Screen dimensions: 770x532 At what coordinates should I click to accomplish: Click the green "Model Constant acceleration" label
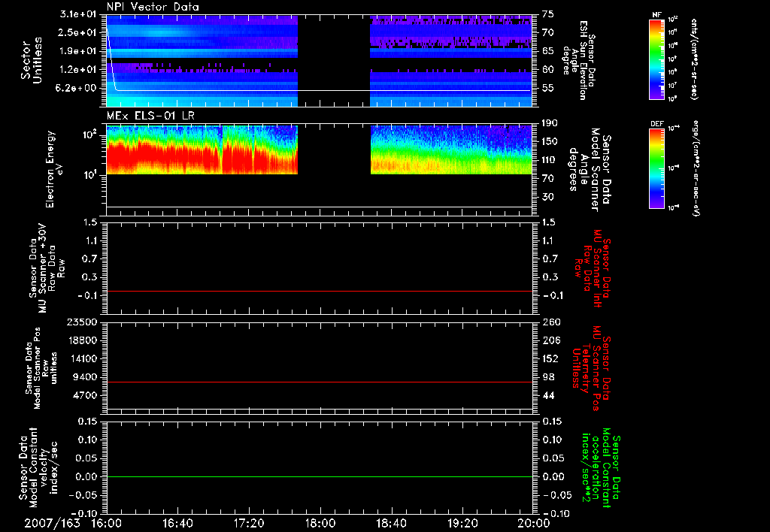click(x=601, y=468)
